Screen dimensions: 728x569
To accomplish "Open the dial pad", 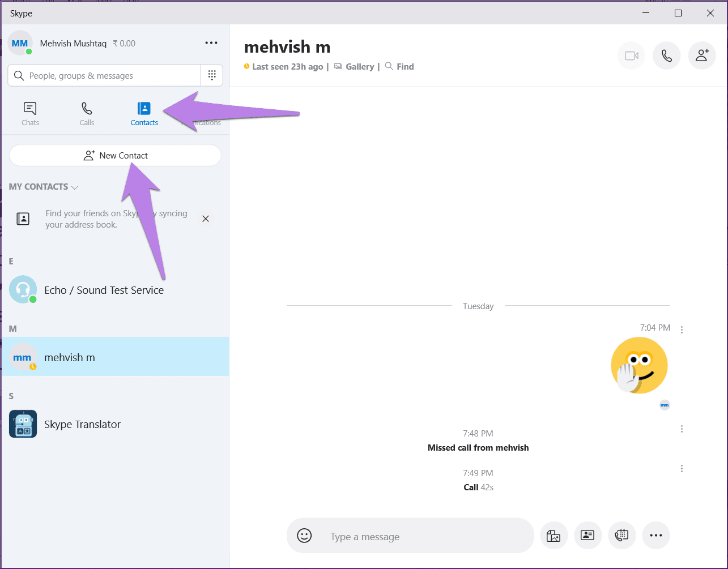I will (212, 75).
